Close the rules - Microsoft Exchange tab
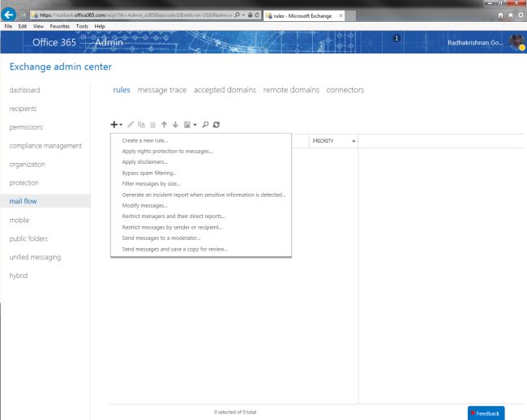 [x=341, y=15]
